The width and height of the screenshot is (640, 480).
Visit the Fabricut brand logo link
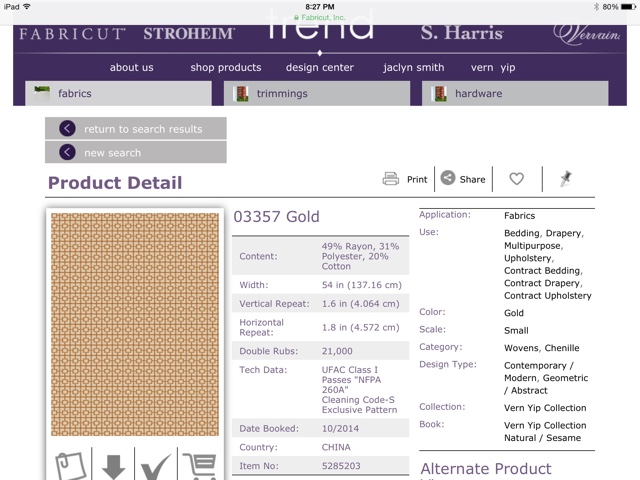72,33
